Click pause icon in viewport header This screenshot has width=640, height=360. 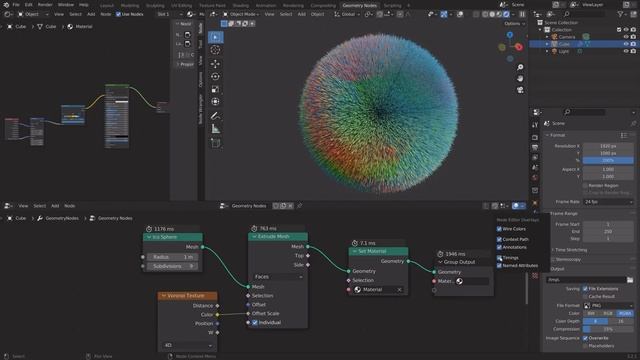(522, 14)
